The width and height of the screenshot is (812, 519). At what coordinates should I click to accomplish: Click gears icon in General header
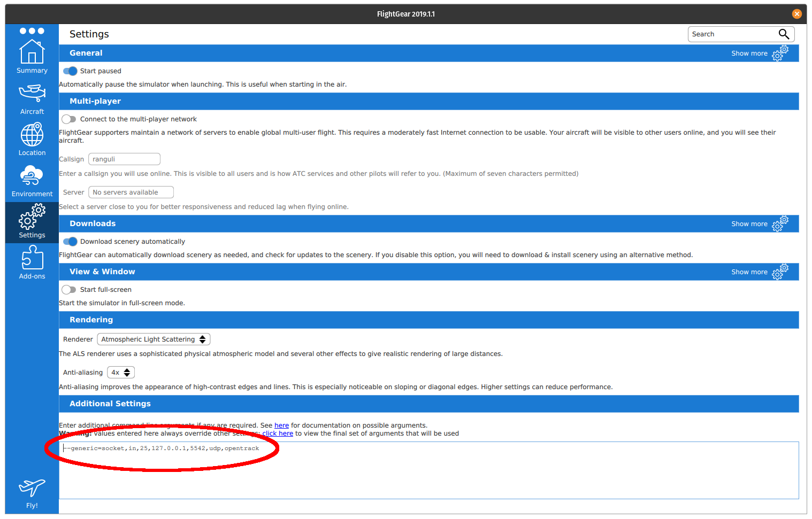coord(780,53)
